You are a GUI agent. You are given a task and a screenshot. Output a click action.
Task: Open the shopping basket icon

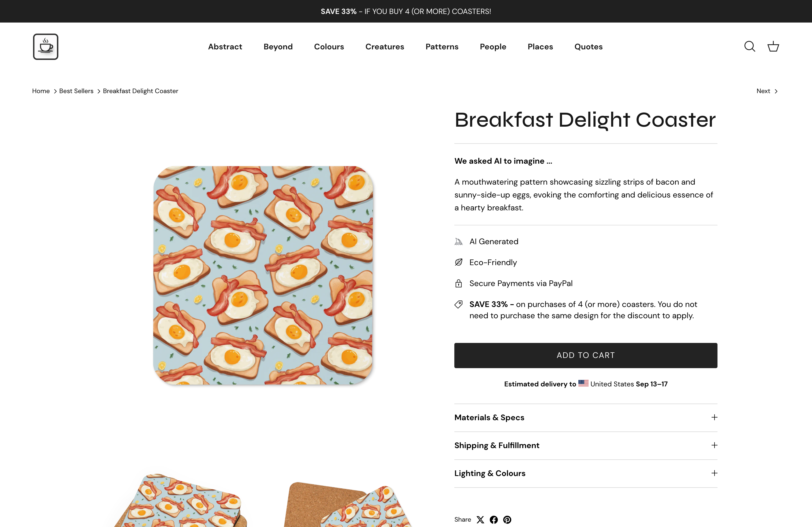773,46
